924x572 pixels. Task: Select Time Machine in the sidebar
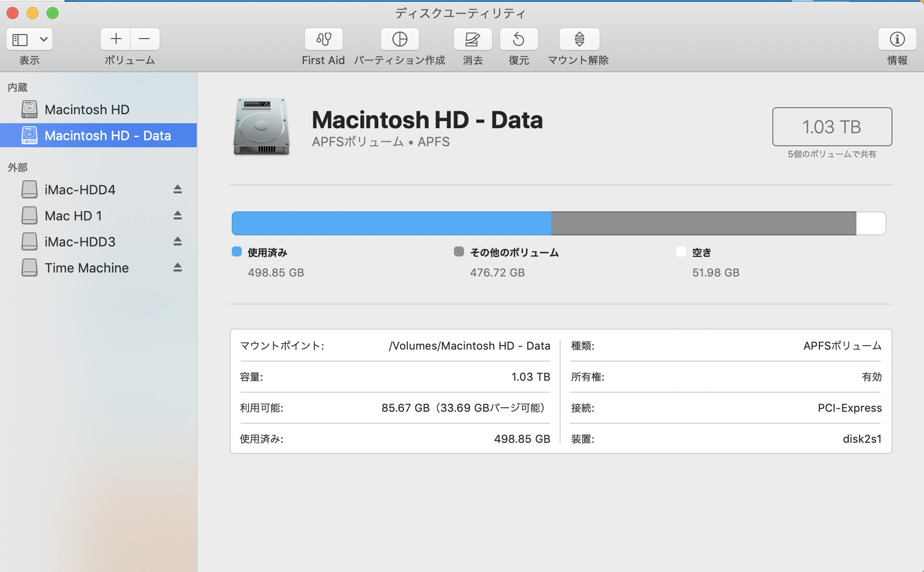[87, 268]
